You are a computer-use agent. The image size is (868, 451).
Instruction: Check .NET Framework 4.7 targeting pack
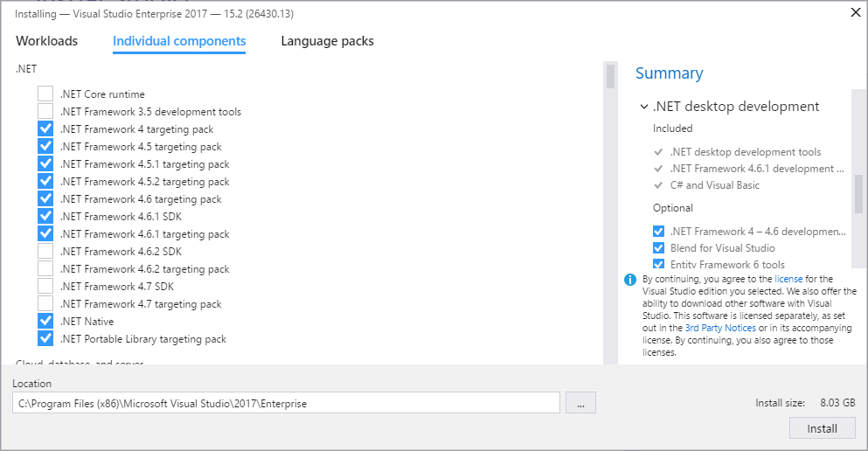pyautogui.click(x=45, y=304)
